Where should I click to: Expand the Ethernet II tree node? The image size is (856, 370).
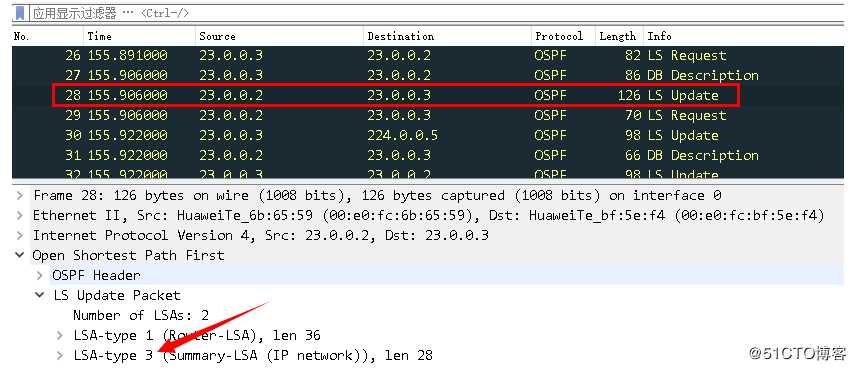tap(20, 216)
